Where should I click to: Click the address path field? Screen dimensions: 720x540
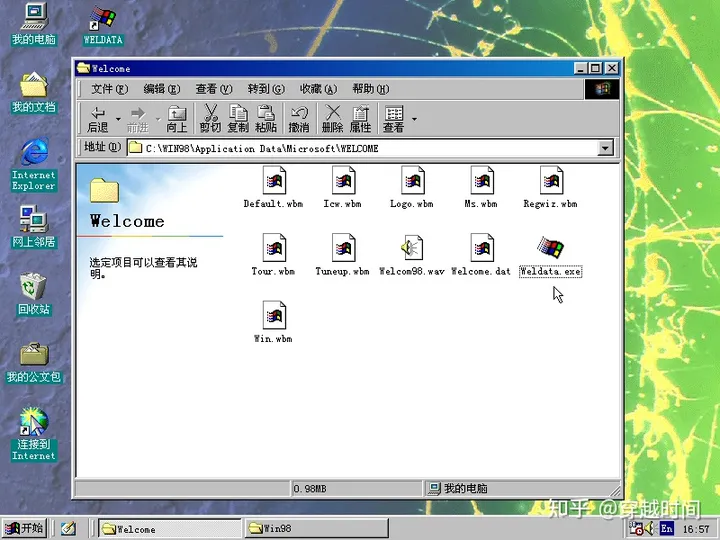[x=362, y=148]
